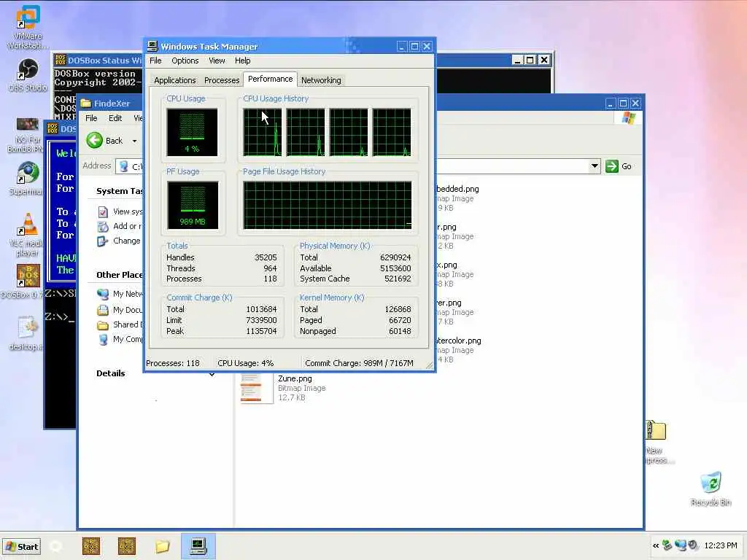Click the FindeXer folder title icon
Screen dimensions: 747x560
pyautogui.click(x=86, y=104)
